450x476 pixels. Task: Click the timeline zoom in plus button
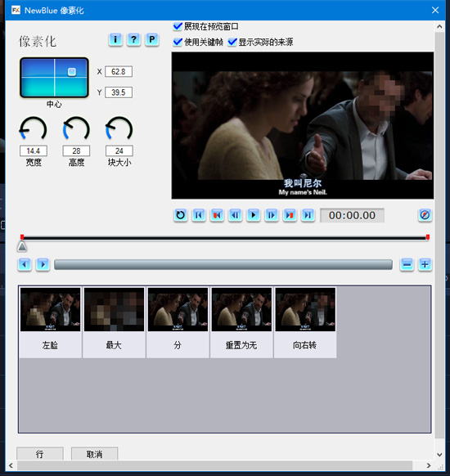pos(425,264)
